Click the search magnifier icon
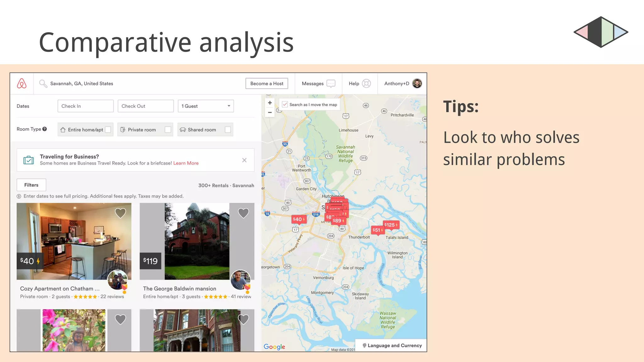644x362 pixels. [x=43, y=84]
